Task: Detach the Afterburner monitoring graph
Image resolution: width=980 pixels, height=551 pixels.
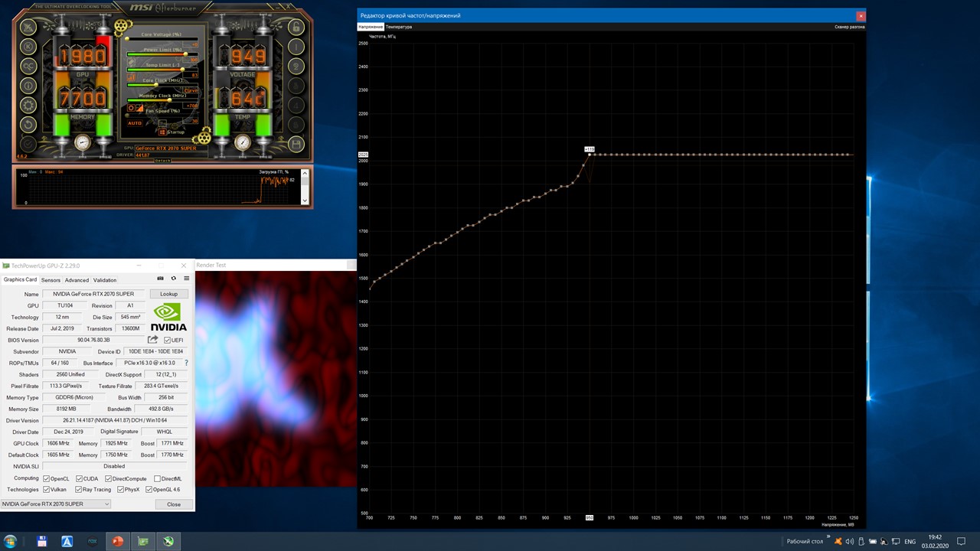Action: (x=163, y=161)
